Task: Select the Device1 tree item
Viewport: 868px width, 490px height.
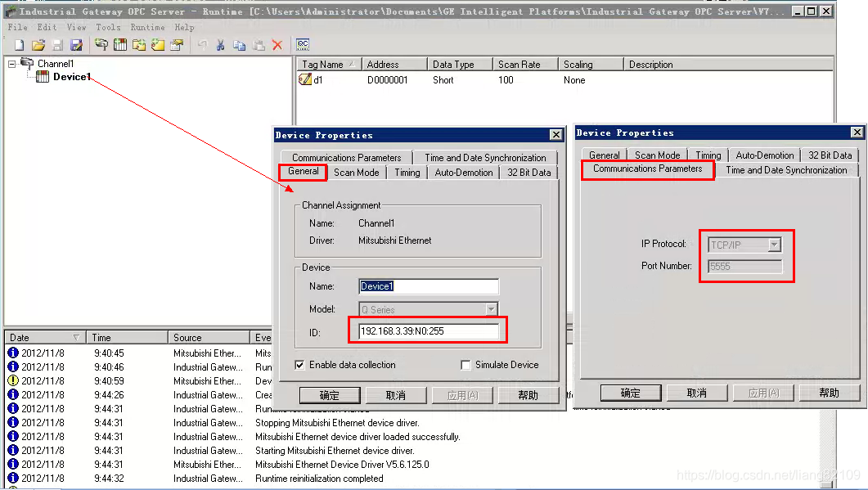Action: point(71,77)
